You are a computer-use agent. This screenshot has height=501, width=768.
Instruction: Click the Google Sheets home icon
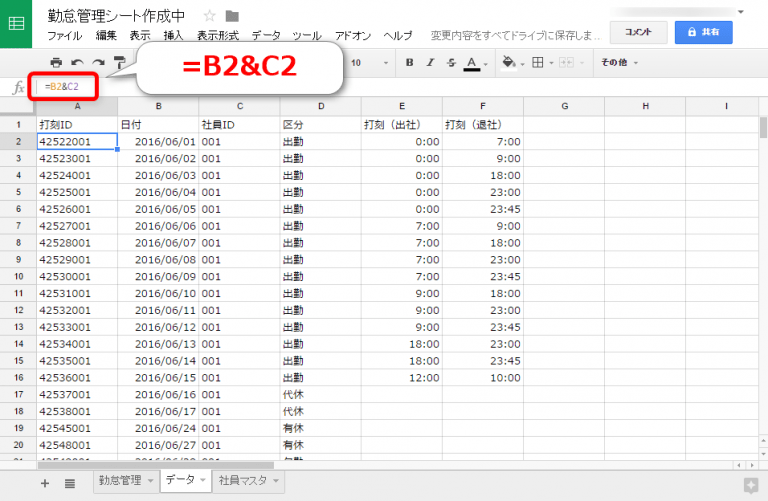[x=16, y=24]
